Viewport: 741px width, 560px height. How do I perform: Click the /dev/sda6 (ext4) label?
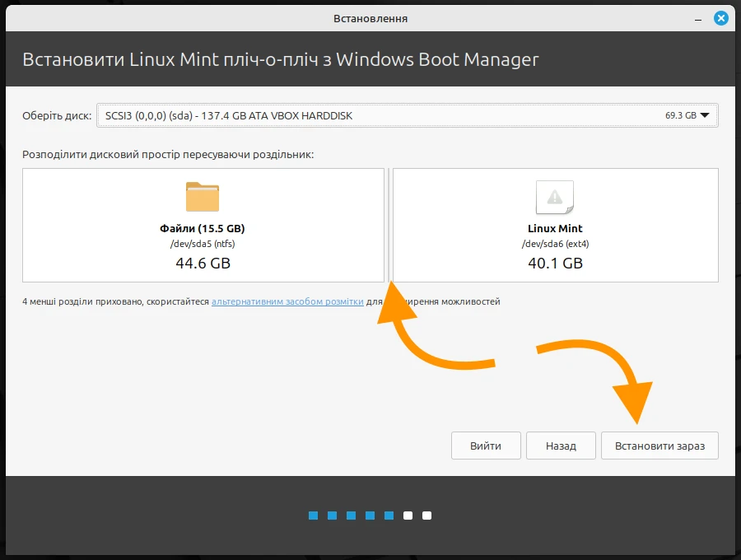555,244
